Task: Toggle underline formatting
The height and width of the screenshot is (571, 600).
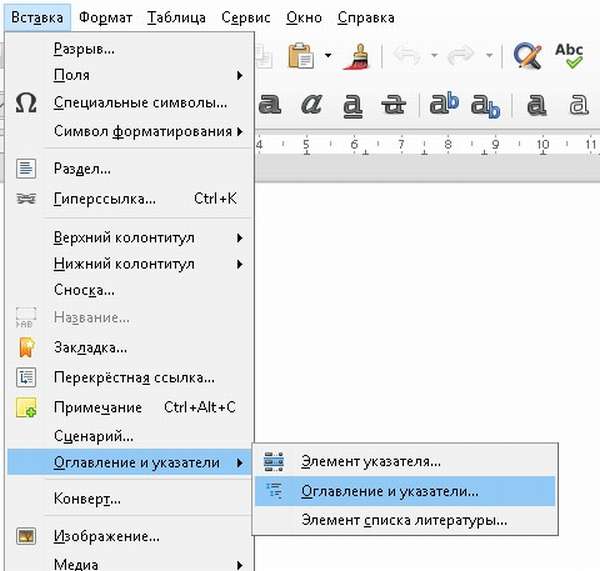Action: click(x=352, y=105)
